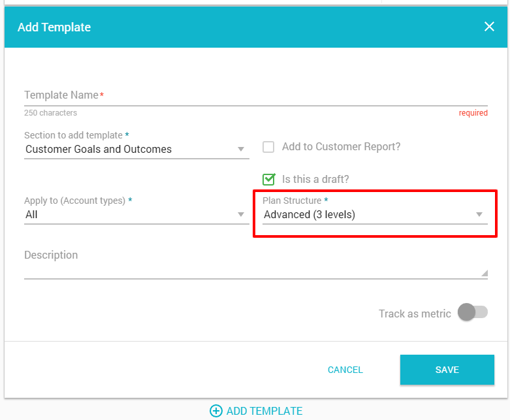
Task: Focus the Template Name input field
Action: pos(256,96)
